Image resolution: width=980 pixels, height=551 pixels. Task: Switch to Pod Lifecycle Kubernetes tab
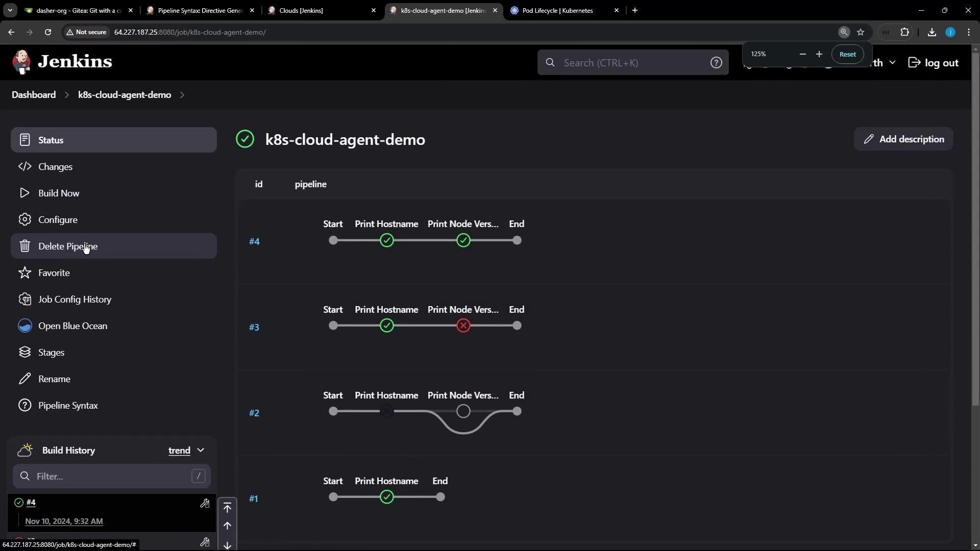557,10
